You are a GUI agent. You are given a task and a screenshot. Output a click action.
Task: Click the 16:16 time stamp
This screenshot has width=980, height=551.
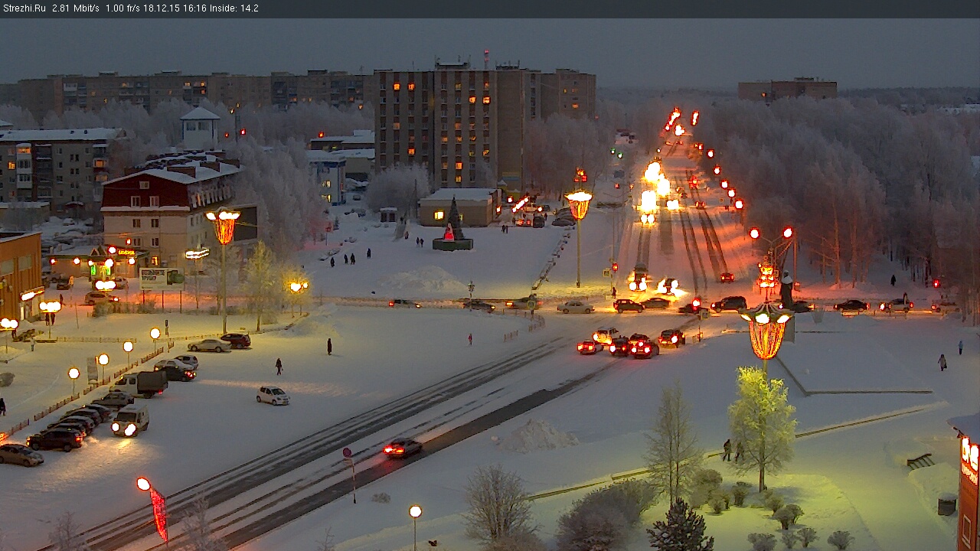(194, 8)
